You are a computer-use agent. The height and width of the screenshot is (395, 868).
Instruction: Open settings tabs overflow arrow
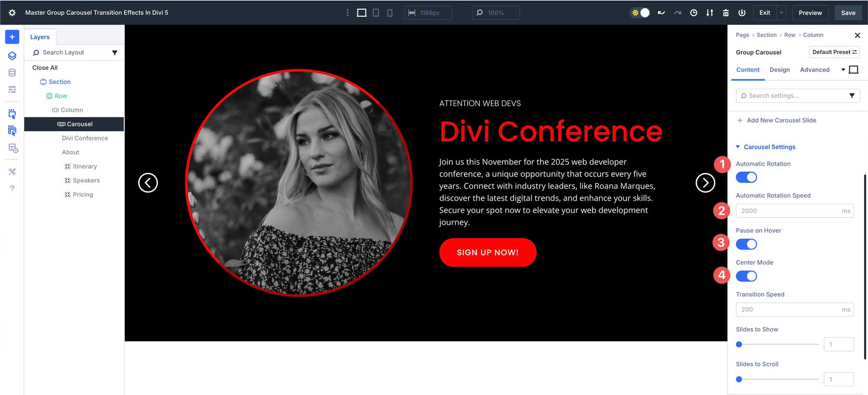[843, 70]
